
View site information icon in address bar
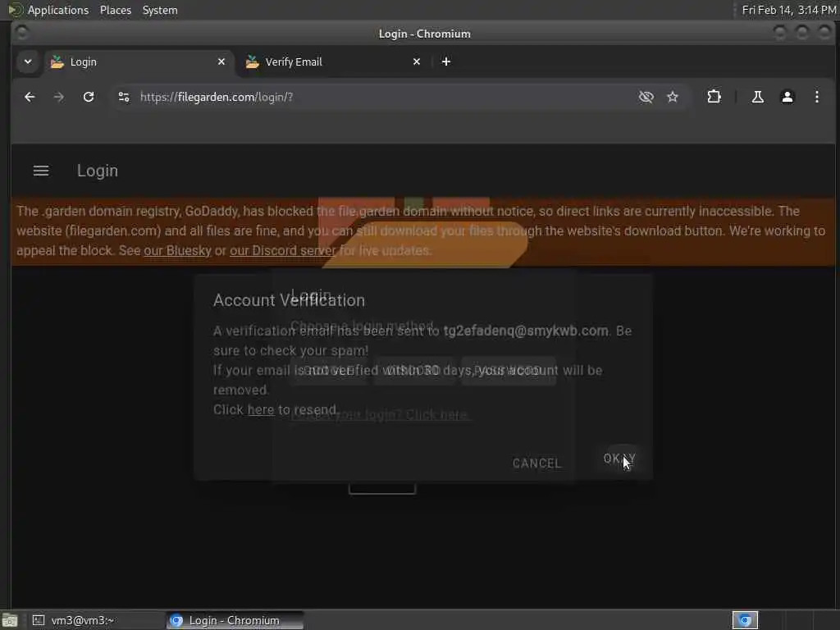(x=124, y=97)
